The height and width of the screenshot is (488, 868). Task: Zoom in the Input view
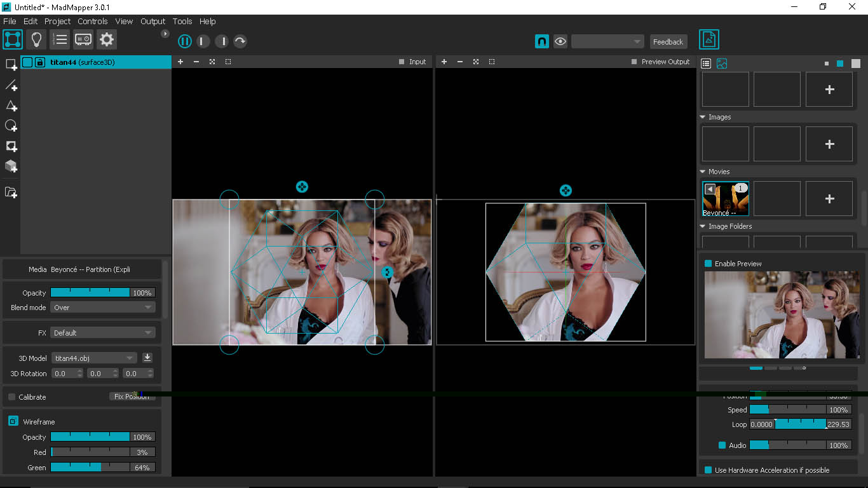[x=180, y=62]
